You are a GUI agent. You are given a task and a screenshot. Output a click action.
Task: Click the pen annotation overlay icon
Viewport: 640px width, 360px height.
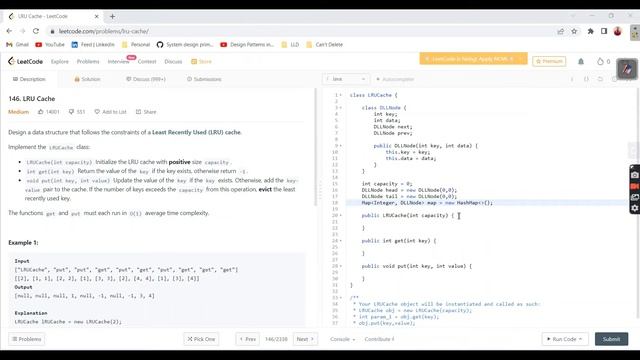627,69
